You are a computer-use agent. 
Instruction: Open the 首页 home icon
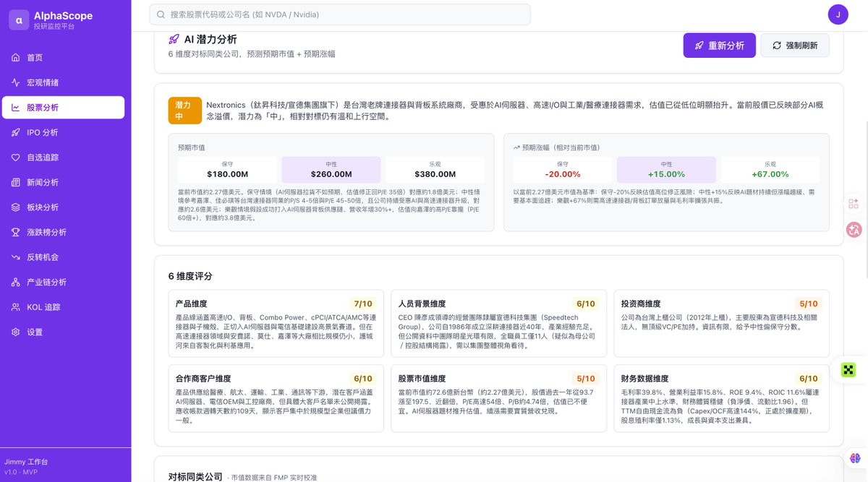(x=15, y=58)
